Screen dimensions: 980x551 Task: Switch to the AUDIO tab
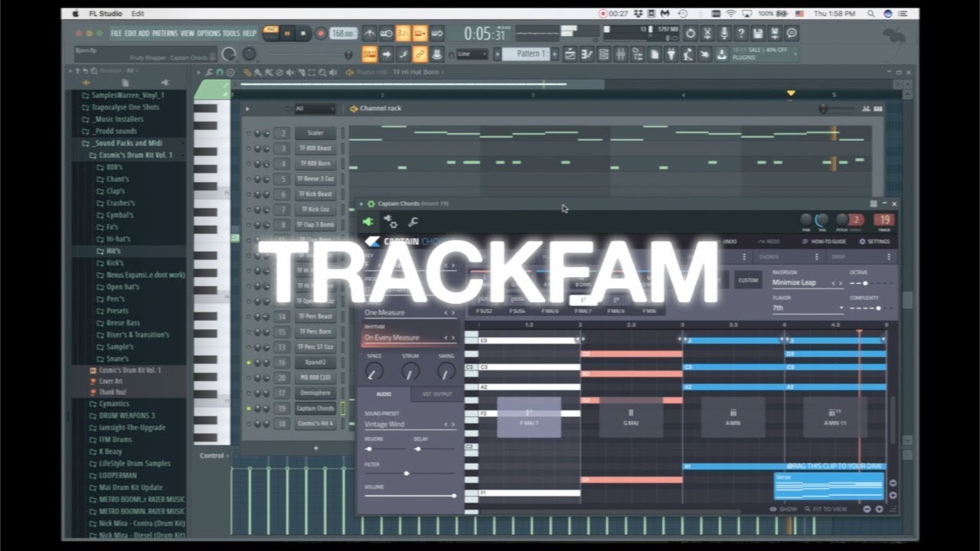384,394
